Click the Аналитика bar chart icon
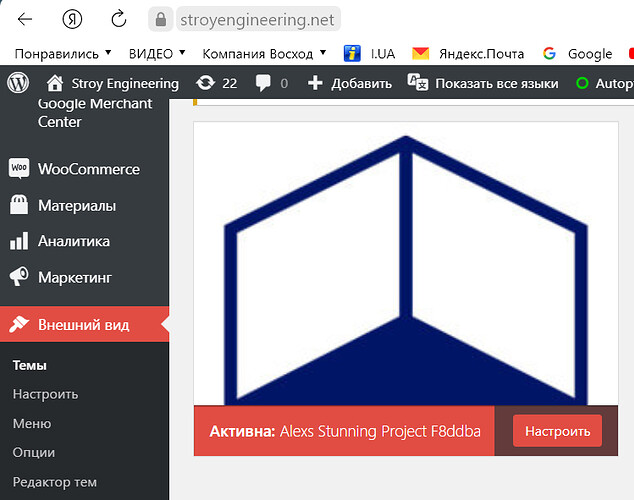 pyautogui.click(x=19, y=241)
